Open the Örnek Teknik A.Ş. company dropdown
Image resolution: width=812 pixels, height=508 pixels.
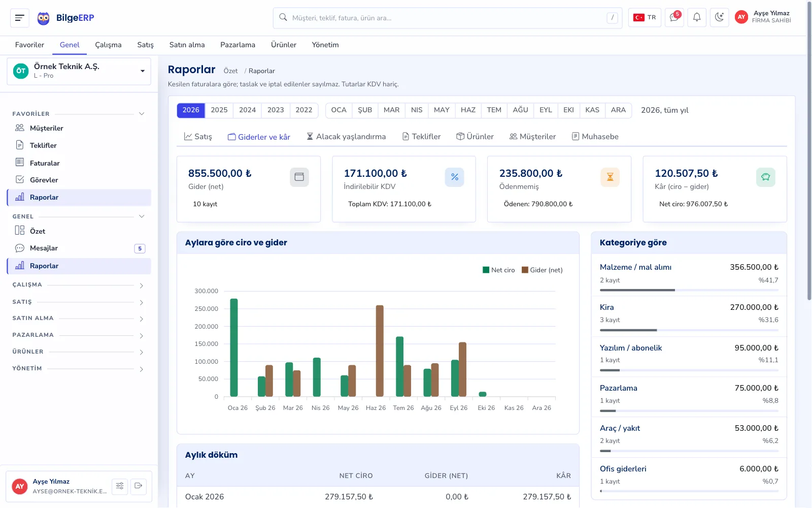coord(79,71)
